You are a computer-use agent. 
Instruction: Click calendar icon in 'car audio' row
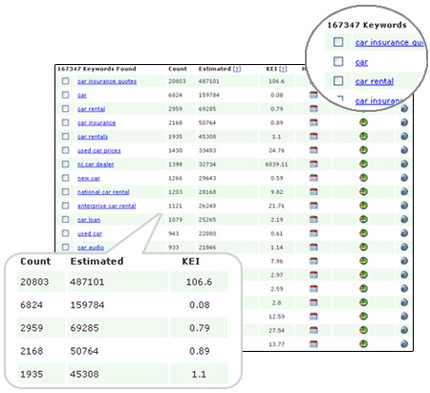[x=313, y=247]
